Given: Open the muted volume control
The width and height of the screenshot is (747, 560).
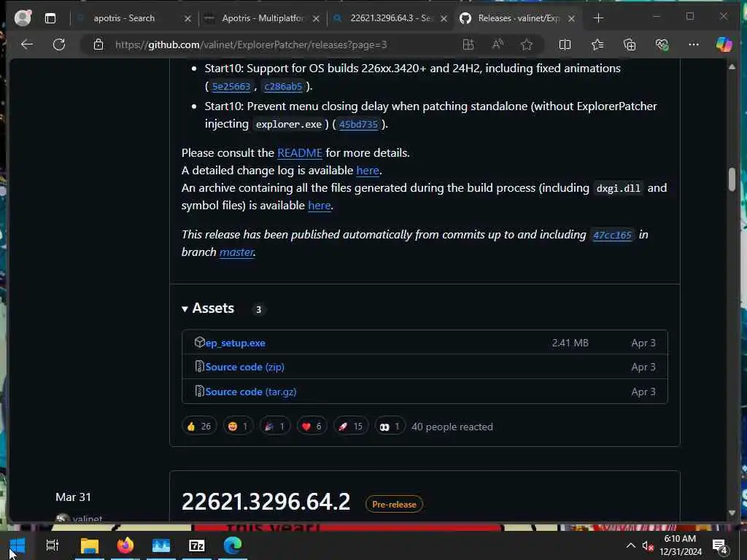Looking at the screenshot, I should (647, 546).
